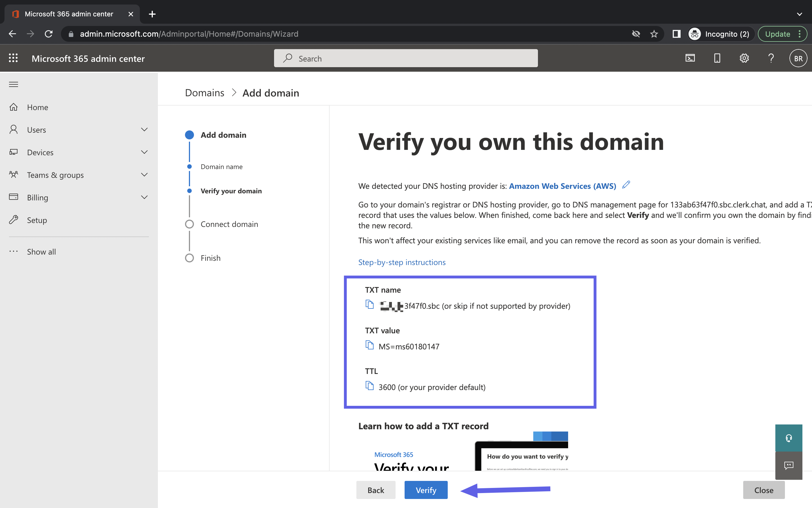Open the BR account avatar
Viewport: 812px width, 508px height.
point(798,58)
